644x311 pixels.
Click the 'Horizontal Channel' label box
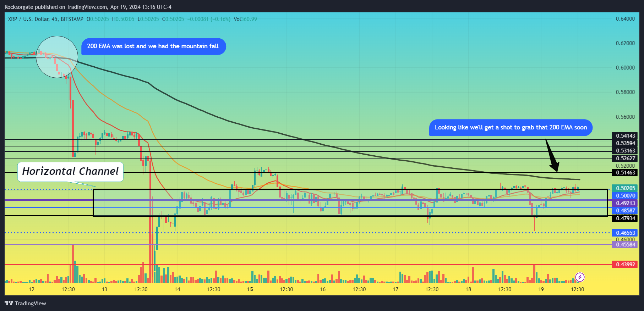(70, 172)
